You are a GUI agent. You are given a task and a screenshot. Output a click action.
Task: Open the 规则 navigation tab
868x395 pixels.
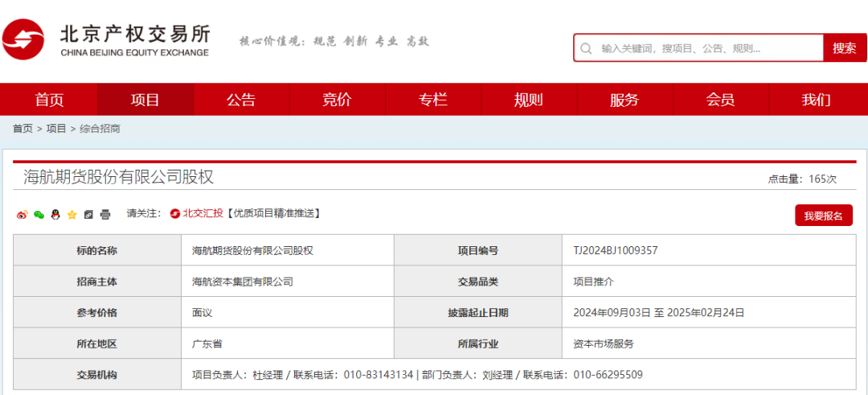(x=529, y=100)
